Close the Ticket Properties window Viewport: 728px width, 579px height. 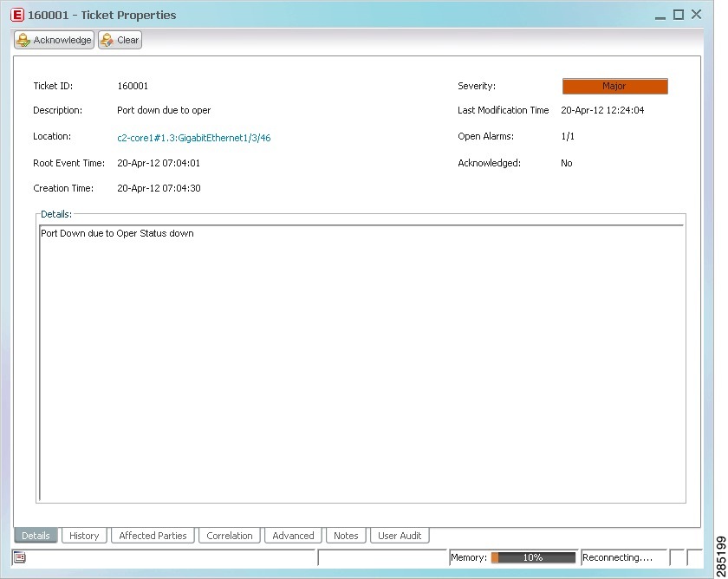click(x=697, y=15)
